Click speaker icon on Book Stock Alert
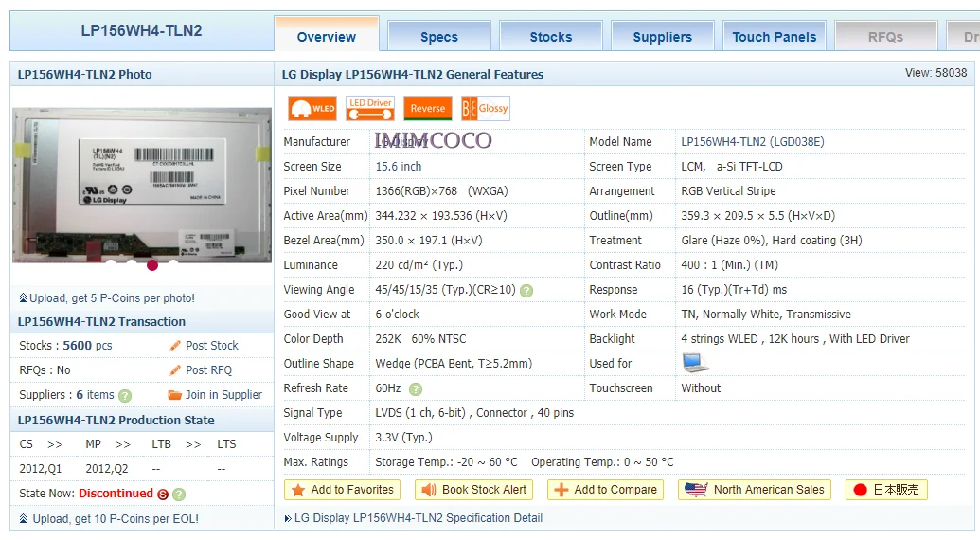Viewport: 980px width, 540px height. point(429,490)
